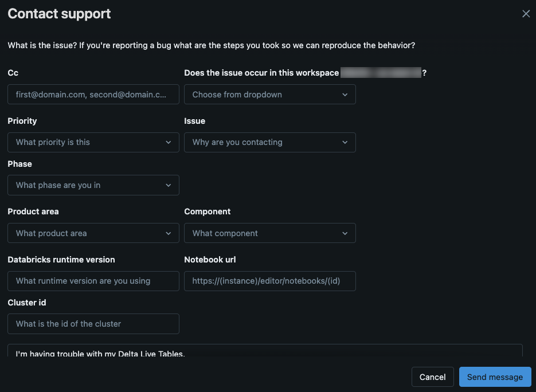Click the chevron arrow in Issue dropdown
This screenshot has height=392, width=536.
[345, 142]
